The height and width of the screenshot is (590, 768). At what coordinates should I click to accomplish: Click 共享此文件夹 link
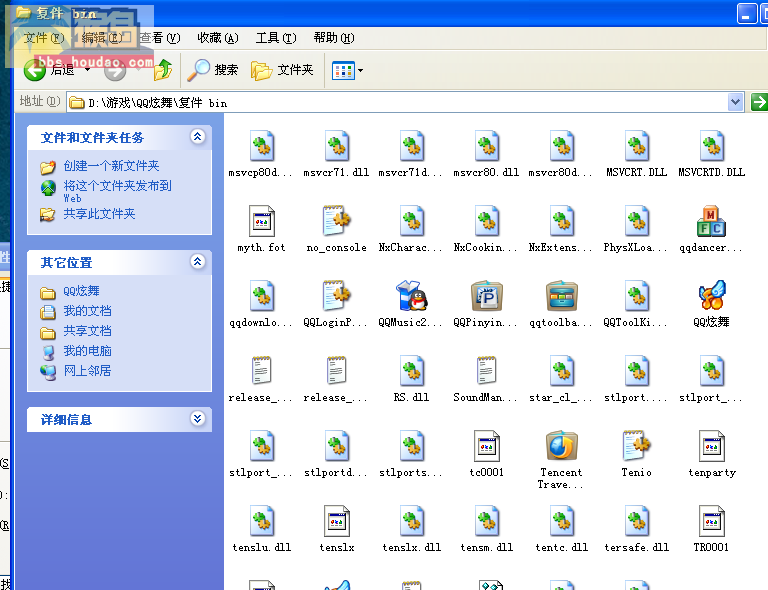tap(99, 214)
